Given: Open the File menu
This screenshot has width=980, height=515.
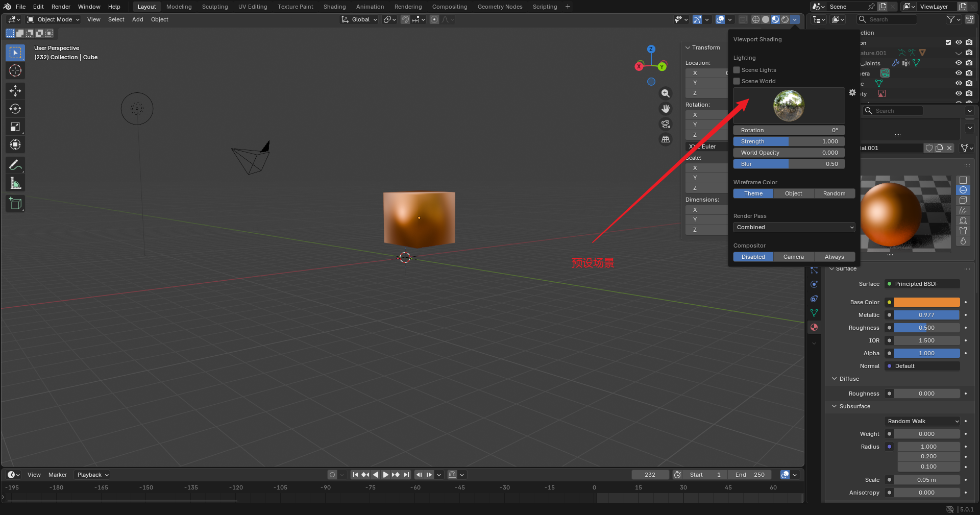Looking at the screenshot, I should point(20,7).
